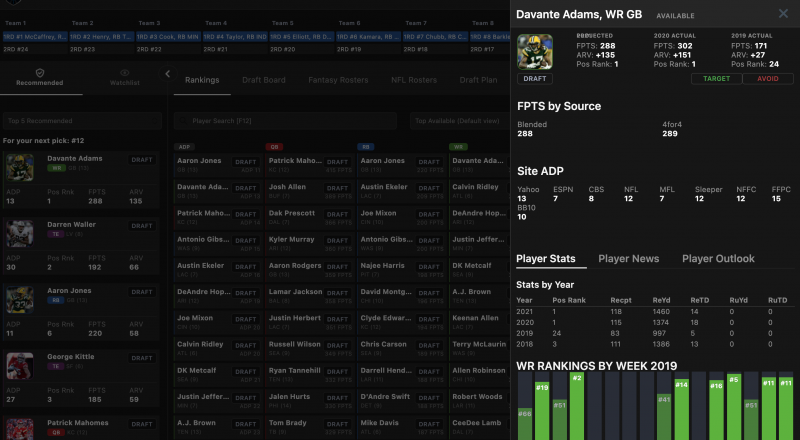Open the Watchlist eye tab

[x=124, y=78]
